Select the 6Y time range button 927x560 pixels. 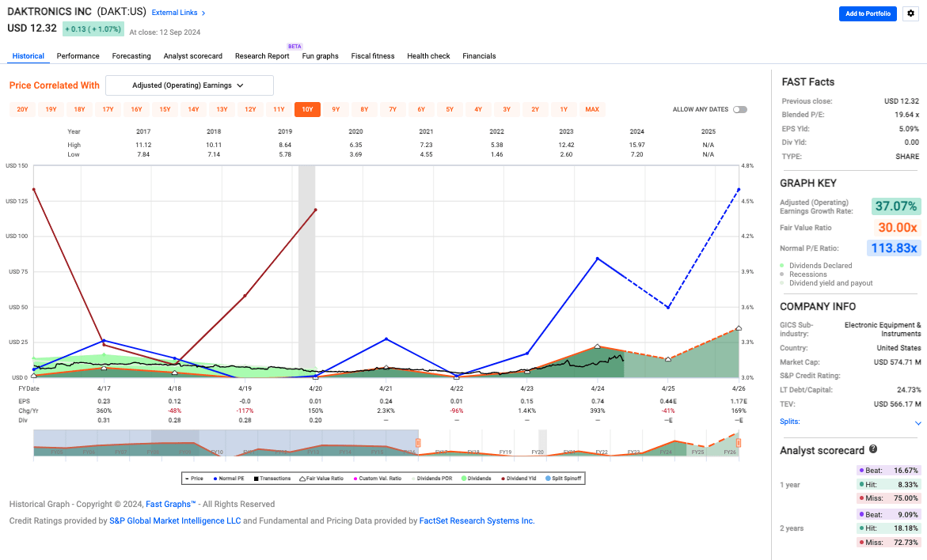421,109
